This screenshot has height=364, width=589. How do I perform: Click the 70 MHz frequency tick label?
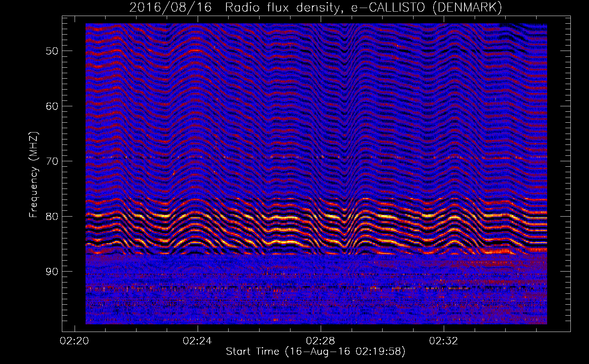[x=52, y=161]
